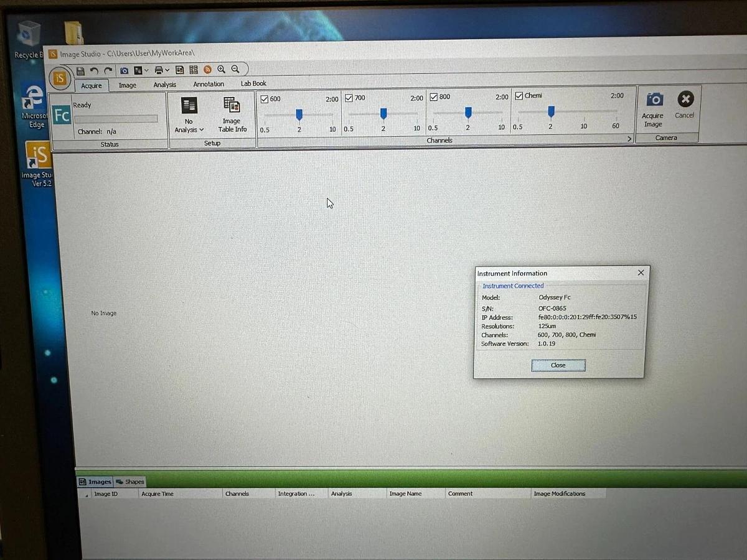Open the dropdown arrow beside the Print icon
The width and height of the screenshot is (747, 560).
[167, 70]
